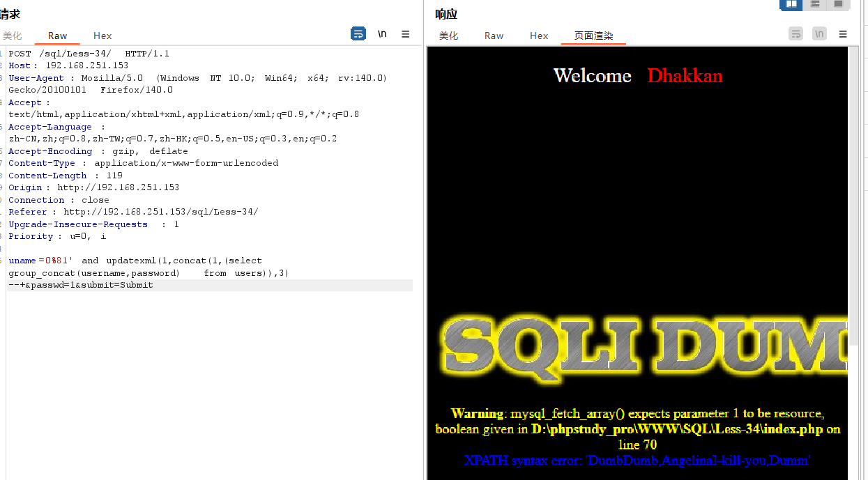Switch to the request 美化 tab
Image resolution: width=868 pixels, height=480 pixels.
pos(12,36)
